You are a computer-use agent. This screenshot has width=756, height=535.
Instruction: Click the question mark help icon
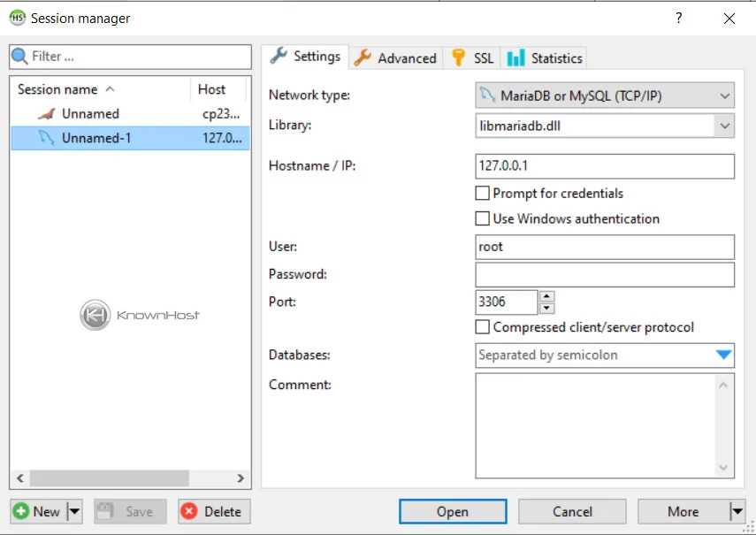(679, 18)
